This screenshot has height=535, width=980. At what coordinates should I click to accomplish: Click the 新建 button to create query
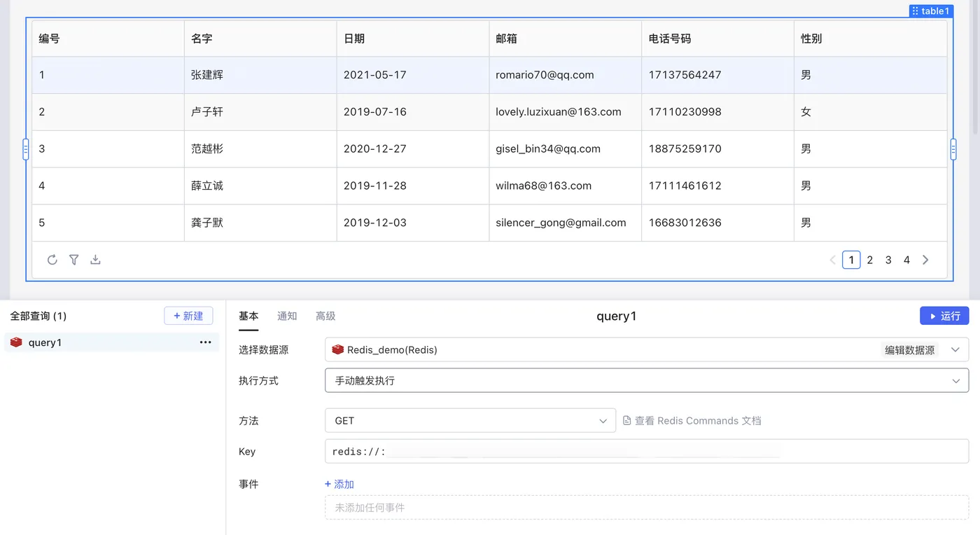[x=188, y=316]
